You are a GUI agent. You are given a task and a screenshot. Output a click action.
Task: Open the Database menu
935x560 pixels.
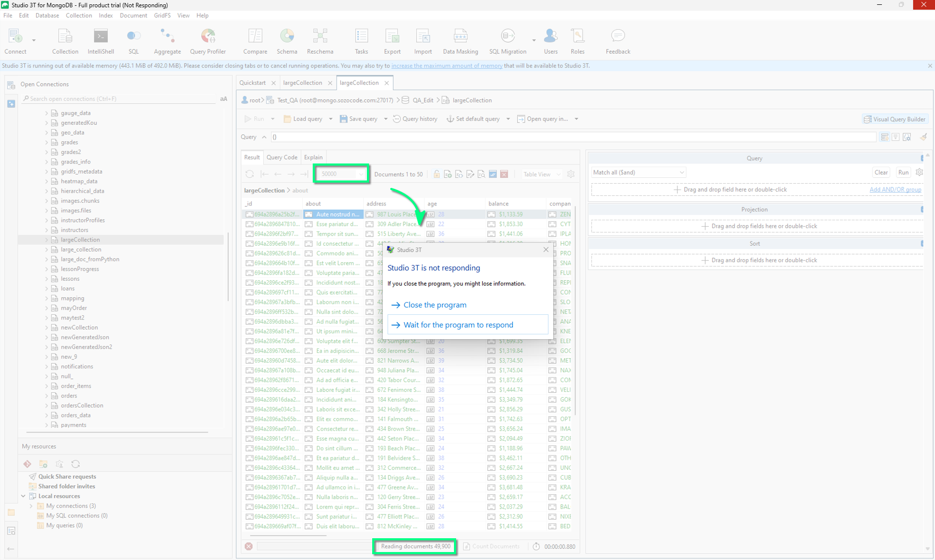[x=47, y=15]
